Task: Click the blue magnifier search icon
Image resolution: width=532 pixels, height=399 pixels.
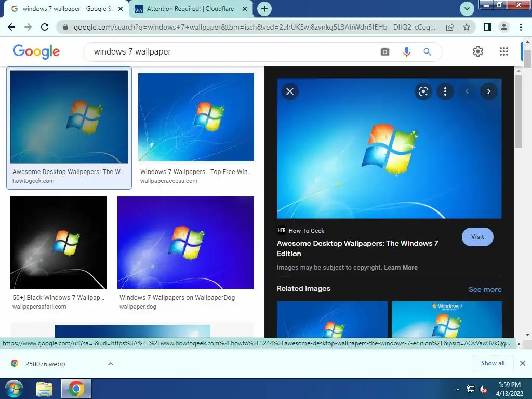Action: point(427,52)
